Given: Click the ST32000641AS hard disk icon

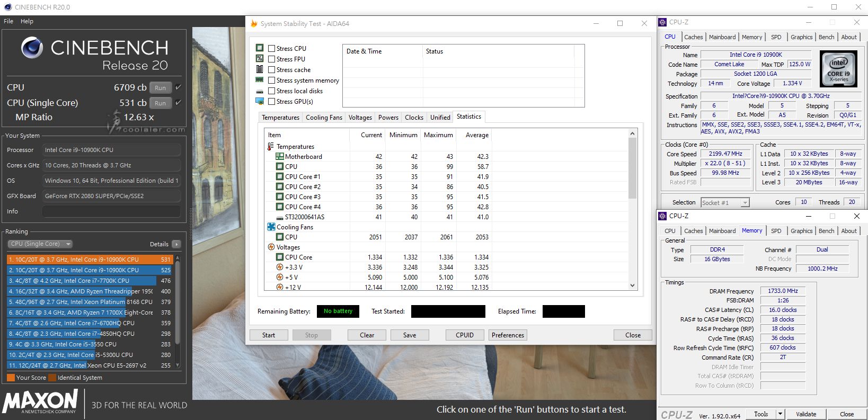Looking at the screenshot, I should click(280, 217).
